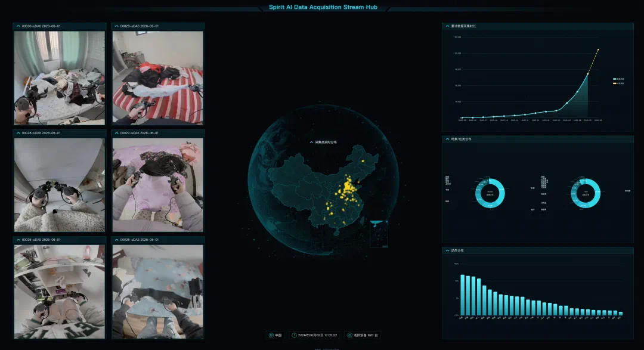Open the 00028-uDAS camera feed thumbnail
The image size is (644, 350).
click(x=60, y=185)
